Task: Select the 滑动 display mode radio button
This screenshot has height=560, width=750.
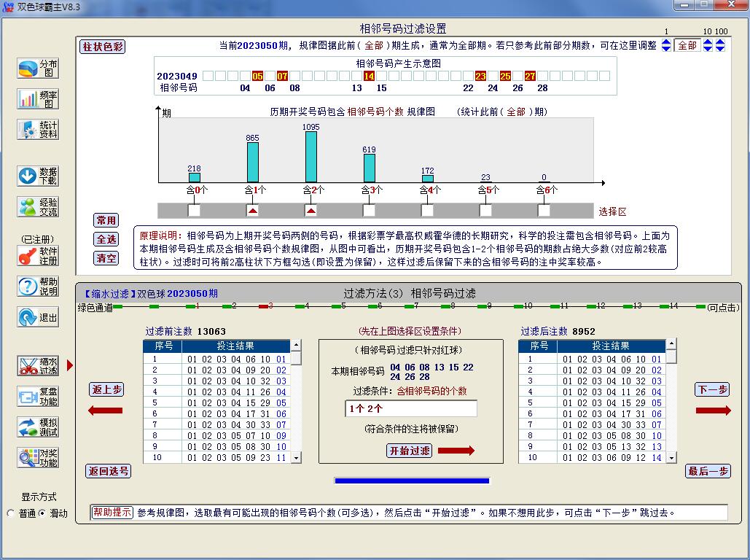Action: [x=42, y=513]
